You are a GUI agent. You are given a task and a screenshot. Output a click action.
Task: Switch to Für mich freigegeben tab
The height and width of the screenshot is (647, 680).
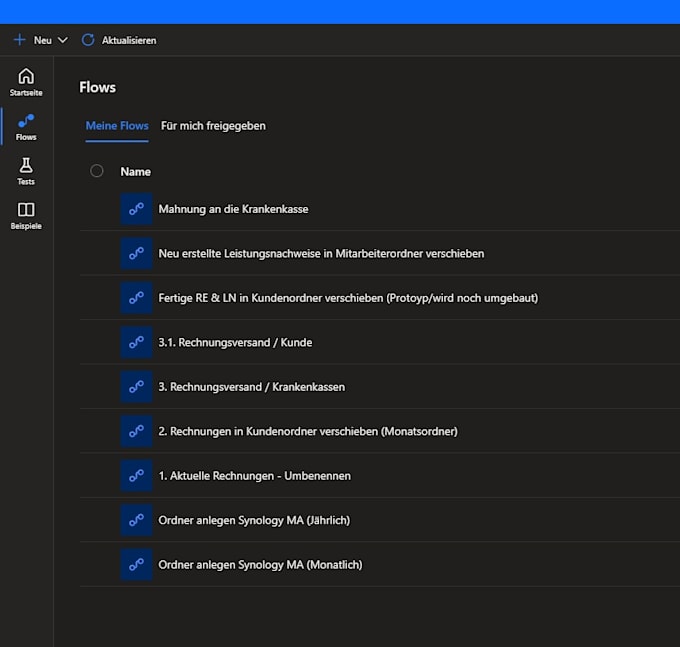213,126
